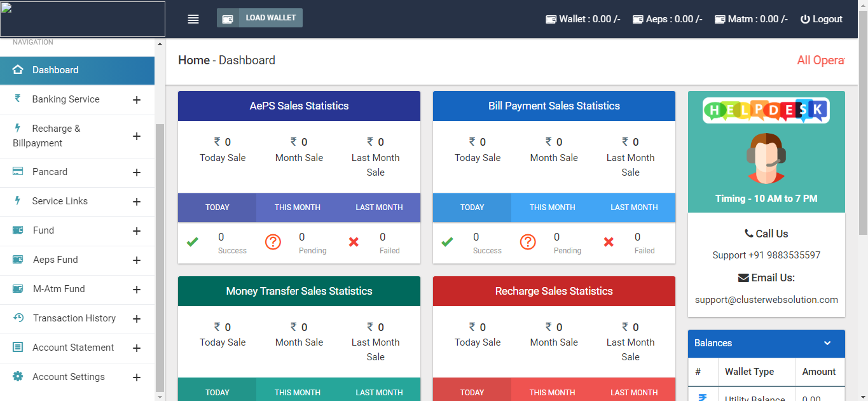This screenshot has width=868, height=401.
Task: Switch AePS statistics to This Month tab
Action: [297, 208]
